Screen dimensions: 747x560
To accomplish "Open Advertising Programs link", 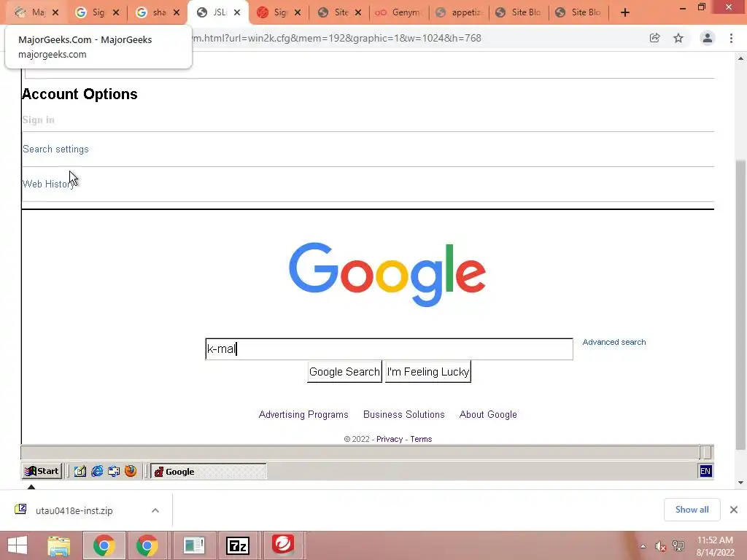I will tap(303, 414).
